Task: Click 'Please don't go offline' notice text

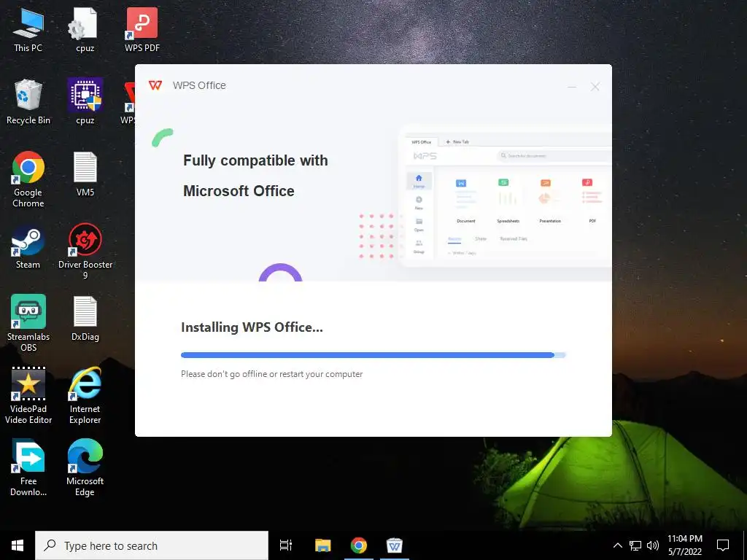Action: (271, 374)
